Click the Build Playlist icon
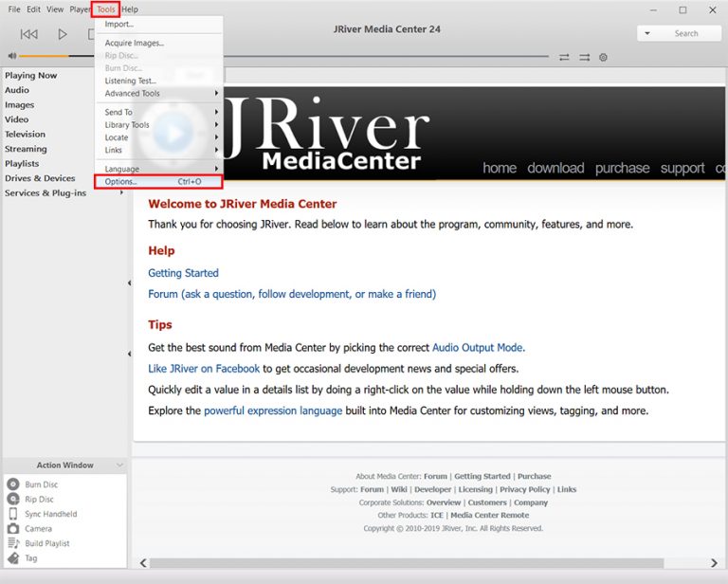 13,543
